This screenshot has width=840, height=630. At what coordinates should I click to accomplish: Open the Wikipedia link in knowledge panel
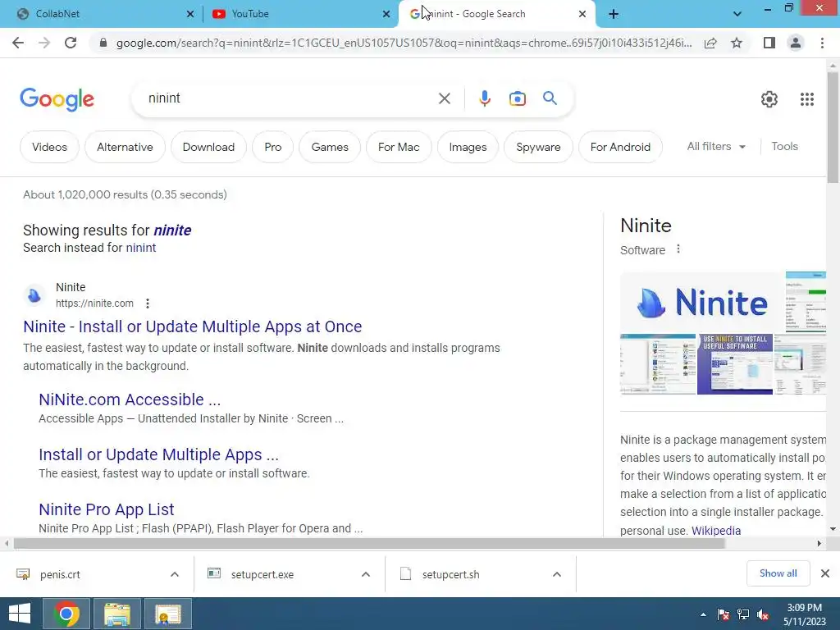[716, 531]
